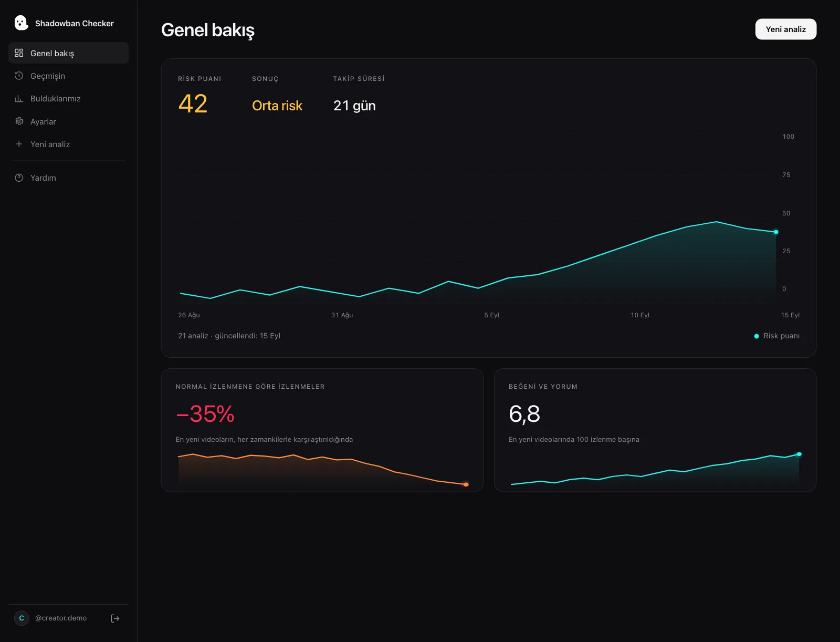Screen dimensions: 840x642
Task: Click the Shadowban Checker ghost logo
Action: [21, 23]
